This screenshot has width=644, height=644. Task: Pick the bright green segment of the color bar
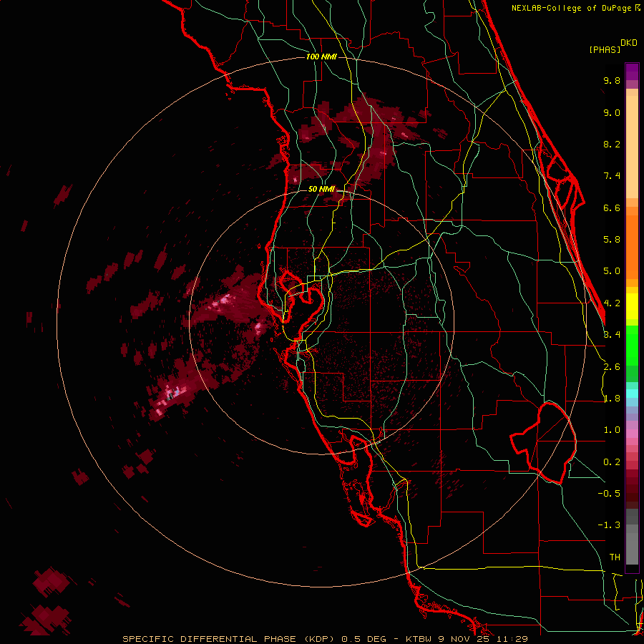632,344
